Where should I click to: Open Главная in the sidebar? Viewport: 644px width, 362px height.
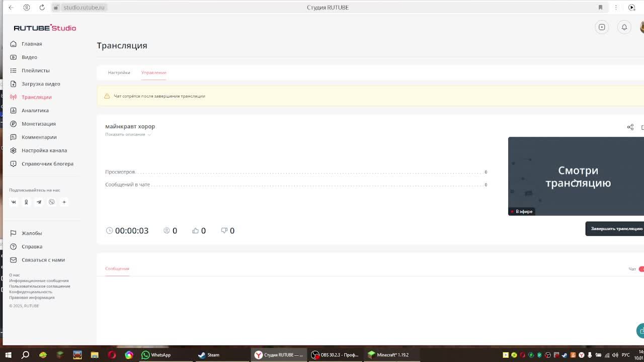(32, 44)
